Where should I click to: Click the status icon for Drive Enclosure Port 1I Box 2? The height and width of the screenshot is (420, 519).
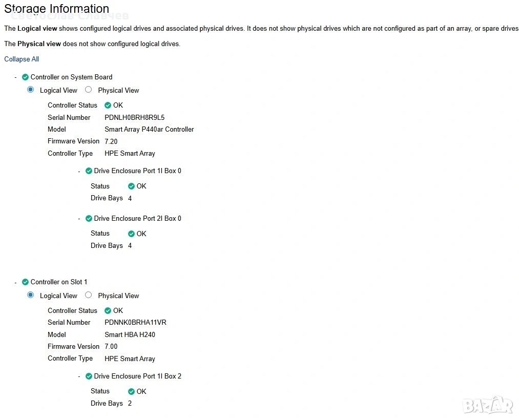click(89, 376)
